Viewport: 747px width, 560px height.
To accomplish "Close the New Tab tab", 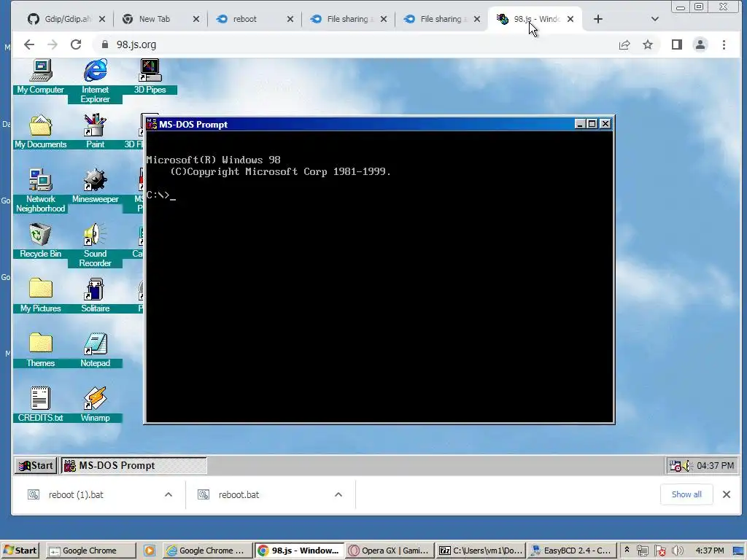I will pos(196,19).
